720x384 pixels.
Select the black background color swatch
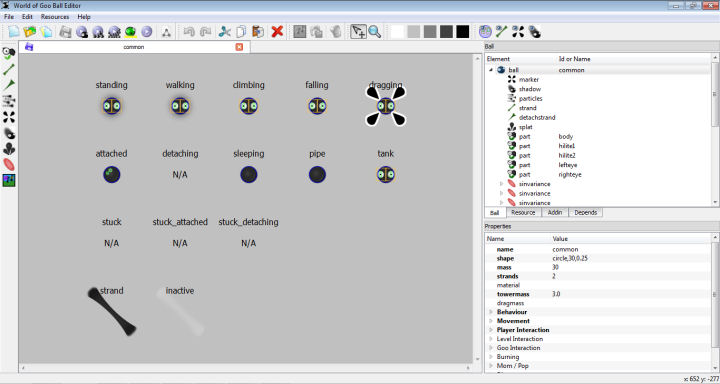point(463,32)
